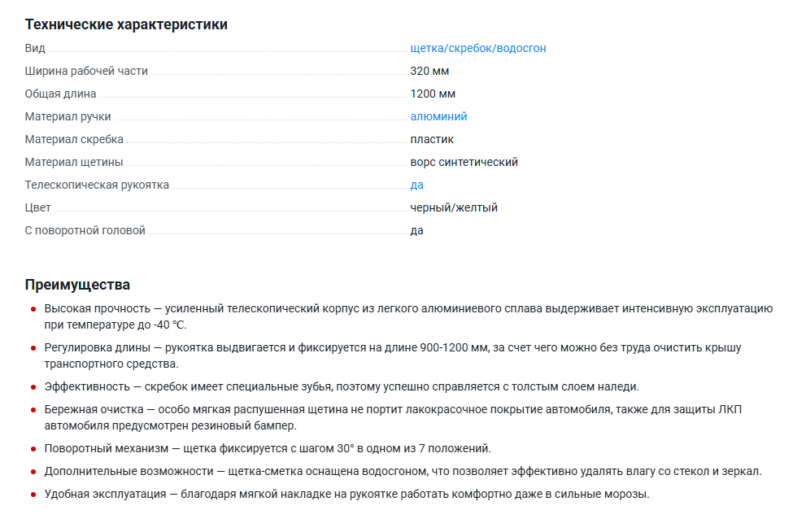Click the Материал скребка label
The height and width of the screenshot is (532, 806).
pos(74,139)
